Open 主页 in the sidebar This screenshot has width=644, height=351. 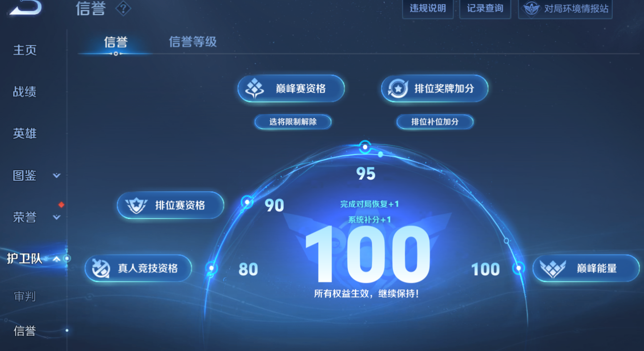tap(25, 50)
